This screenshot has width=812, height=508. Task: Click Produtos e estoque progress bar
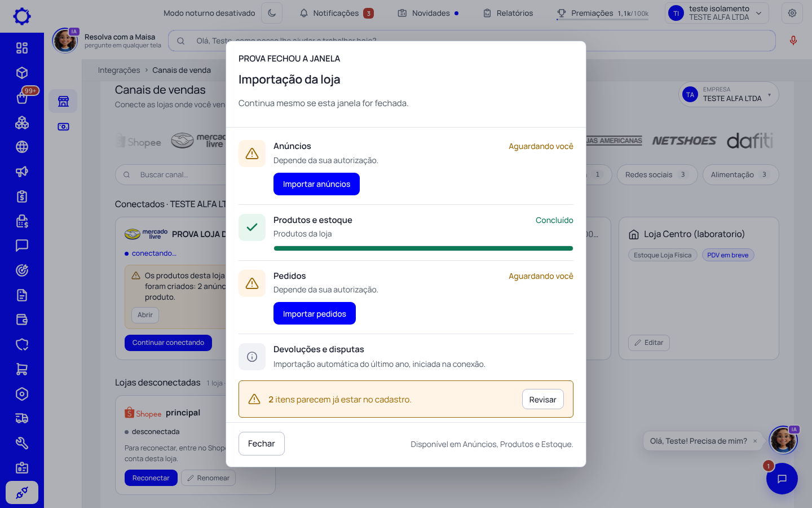(x=423, y=248)
